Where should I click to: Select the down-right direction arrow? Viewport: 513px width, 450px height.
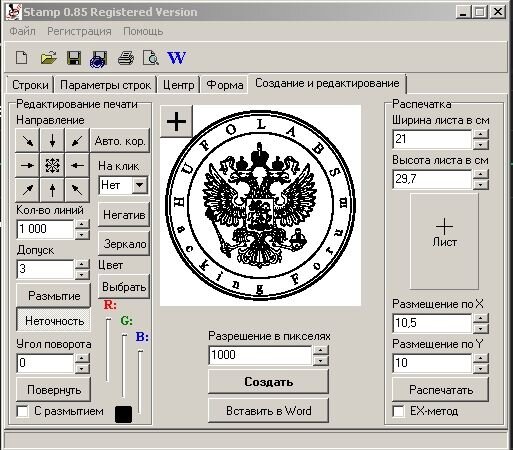pyautogui.click(x=28, y=141)
